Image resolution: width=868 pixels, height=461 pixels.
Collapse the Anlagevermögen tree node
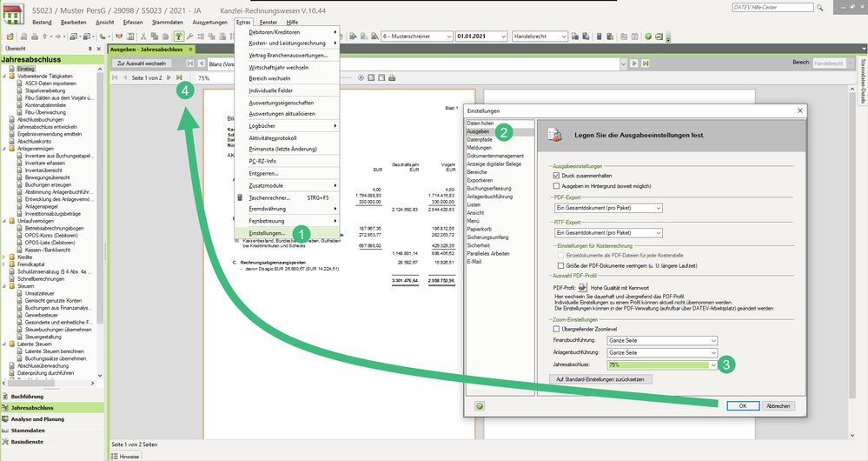point(4,149)
